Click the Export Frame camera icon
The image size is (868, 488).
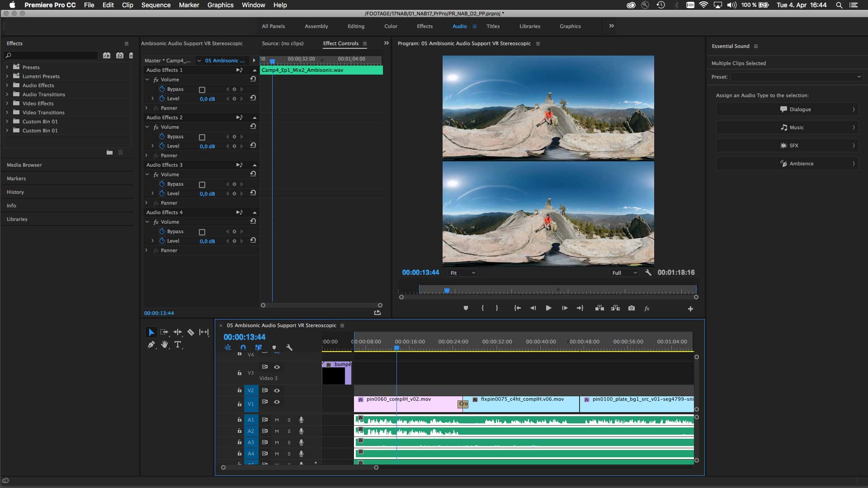(632, 308)
